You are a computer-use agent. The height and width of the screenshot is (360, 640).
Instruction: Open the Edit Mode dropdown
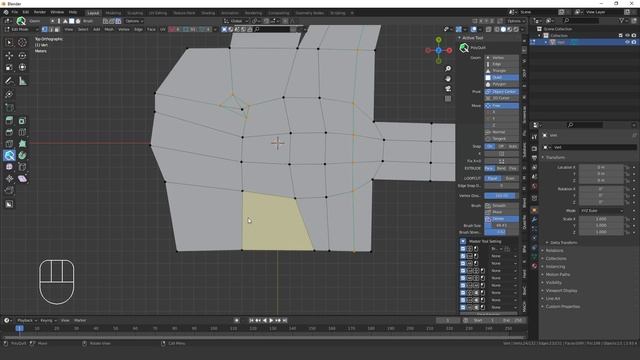tap(21, 29)
